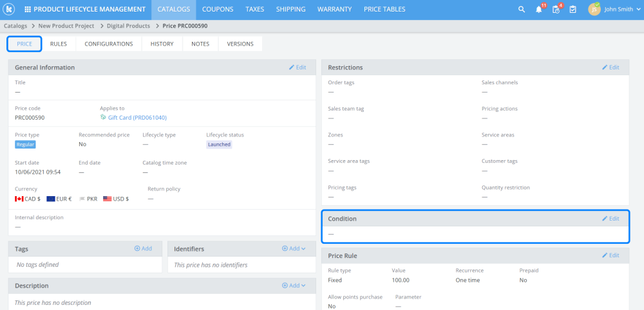Go to Digital Products breadcrumb
The image size is (644, 310).
coord(128,26)
